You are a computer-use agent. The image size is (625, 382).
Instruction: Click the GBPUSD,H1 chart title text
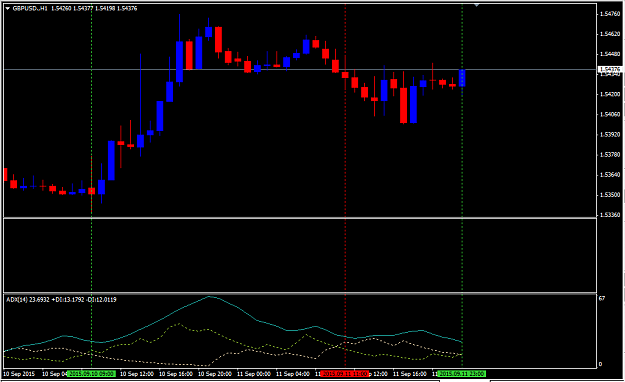30,8
